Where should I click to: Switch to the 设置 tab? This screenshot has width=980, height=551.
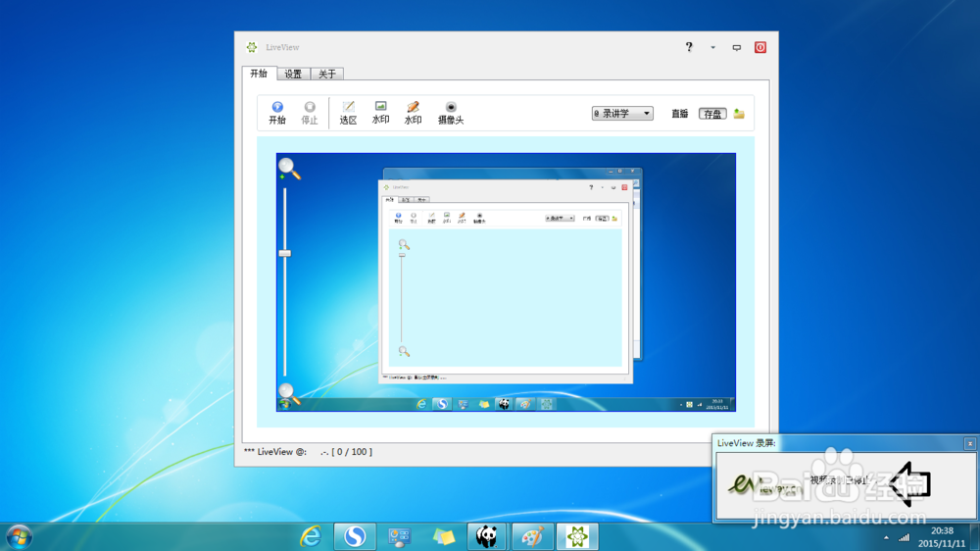click(x=293, y=74)
